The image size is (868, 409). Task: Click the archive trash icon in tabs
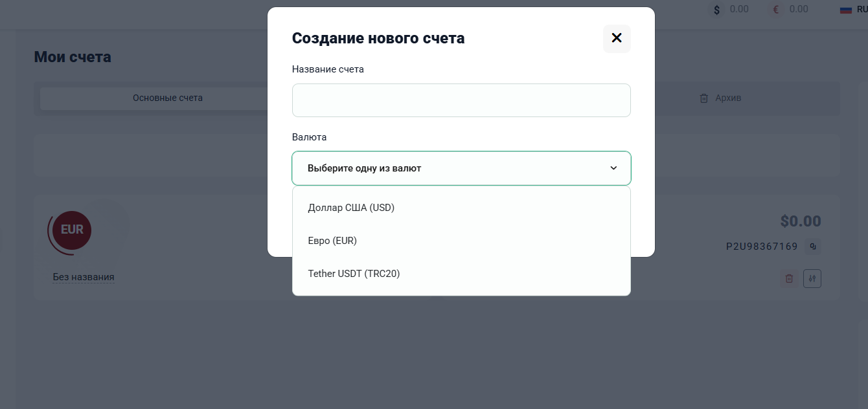tap(703, 98)
